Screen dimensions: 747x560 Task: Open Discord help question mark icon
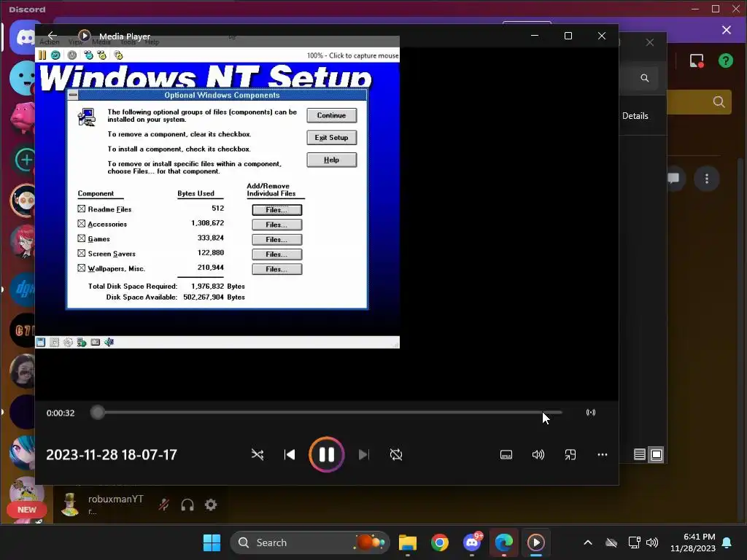pos(726,61)
